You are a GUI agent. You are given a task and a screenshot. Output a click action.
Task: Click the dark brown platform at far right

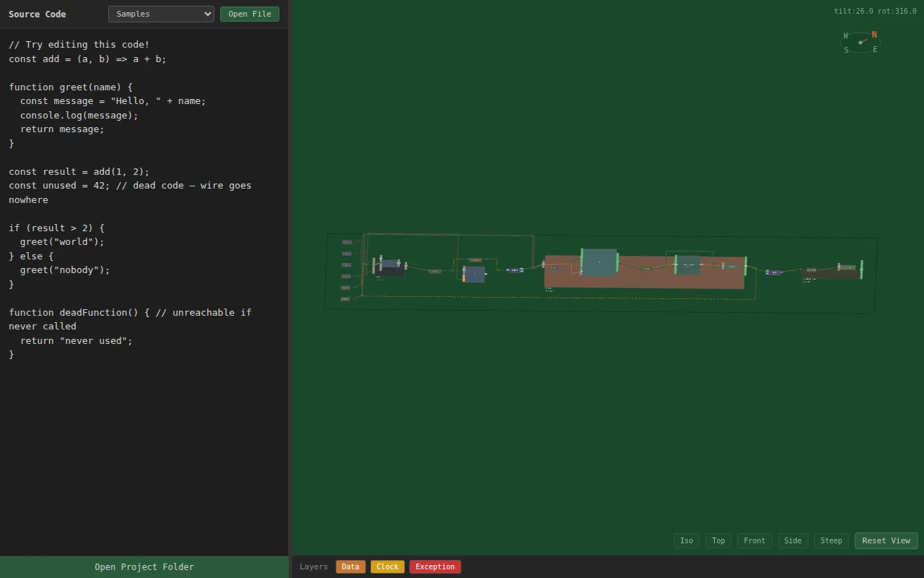(831, 274)
